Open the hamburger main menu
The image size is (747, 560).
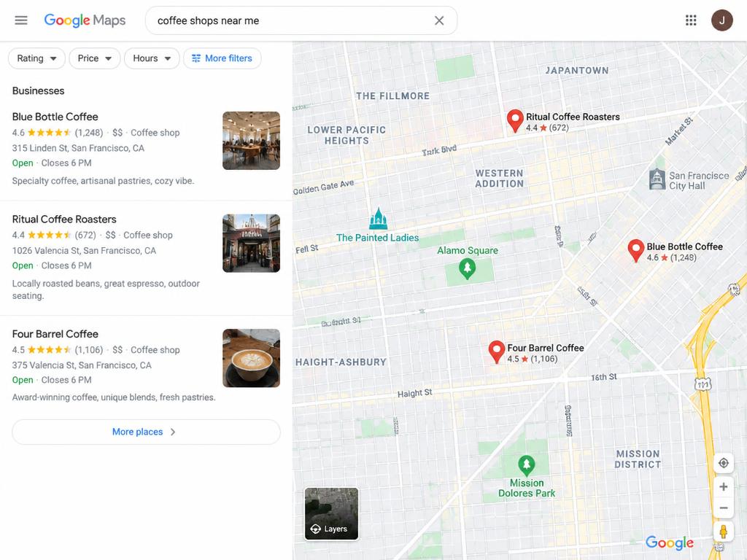(21, 20)
